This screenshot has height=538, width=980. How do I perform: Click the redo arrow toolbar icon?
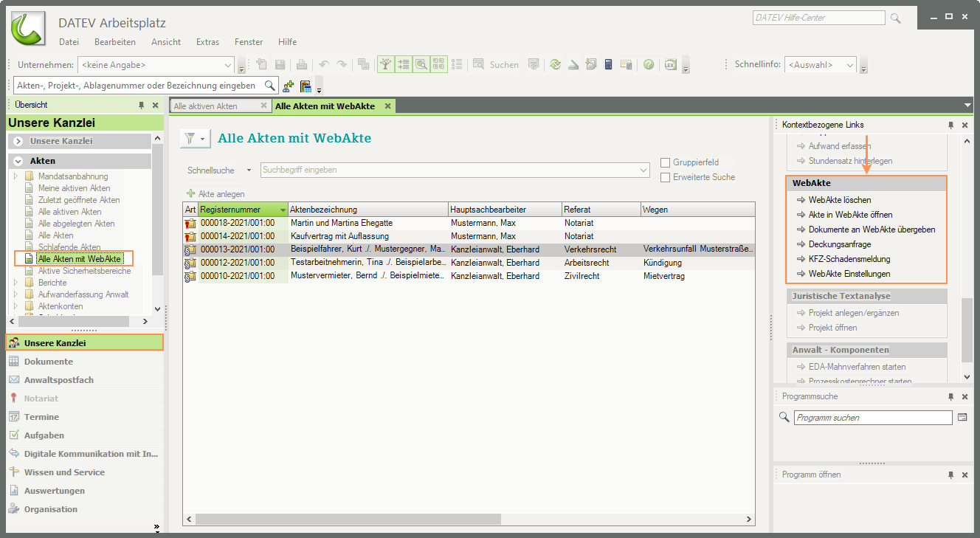(x=342, y=65)
